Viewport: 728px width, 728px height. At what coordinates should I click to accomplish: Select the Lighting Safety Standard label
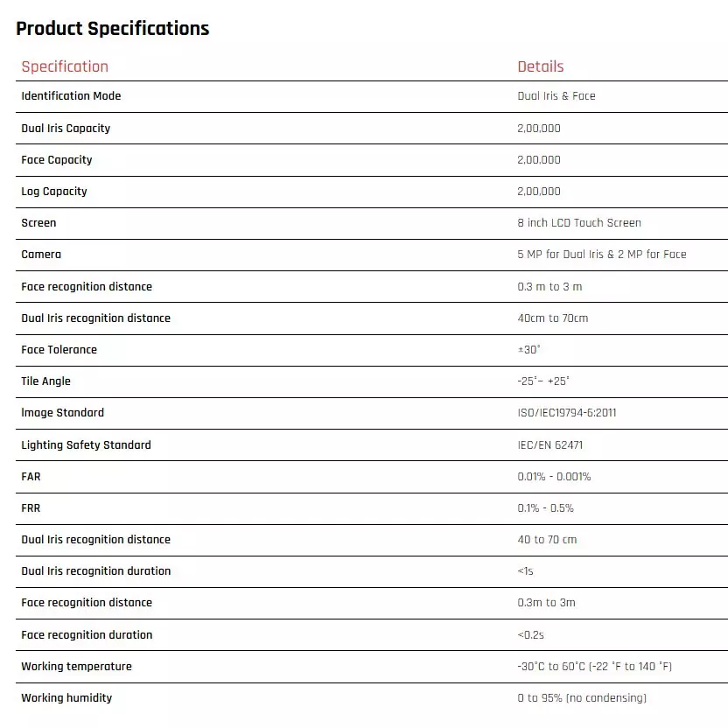[86, 444]
